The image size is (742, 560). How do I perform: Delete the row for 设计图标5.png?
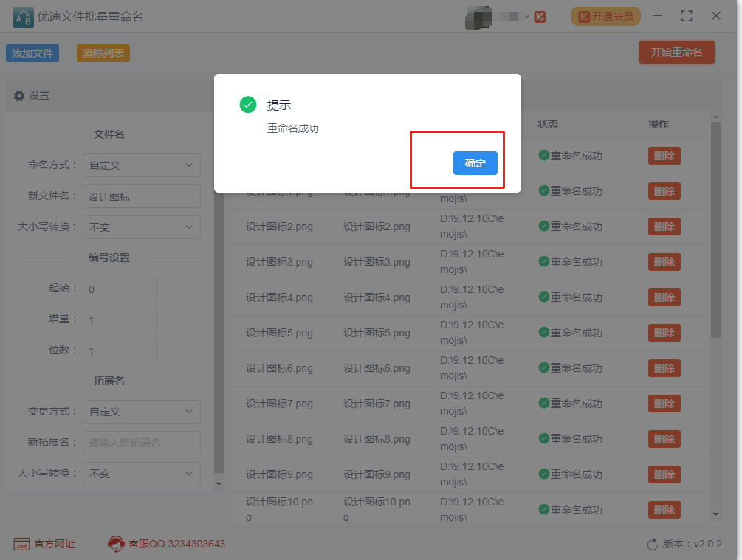[664, 333]
